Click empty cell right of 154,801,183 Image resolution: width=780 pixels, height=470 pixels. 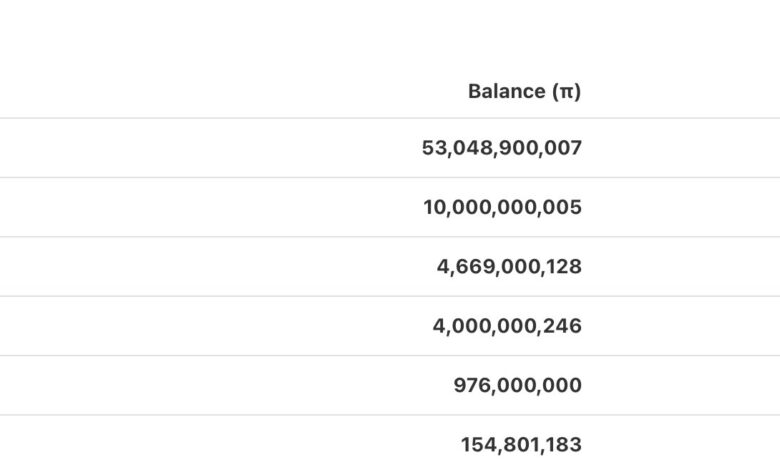click(x=686, y=443)
